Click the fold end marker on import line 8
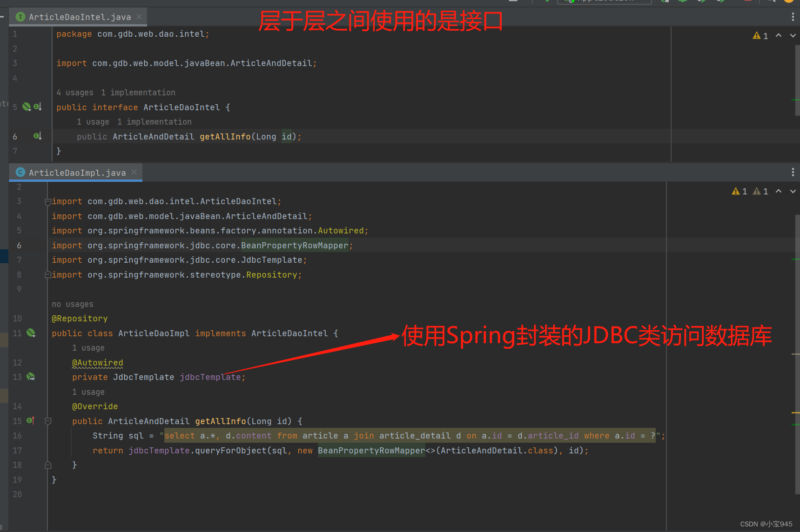Viewport: 800px width, 532px height. pos(47,275)
